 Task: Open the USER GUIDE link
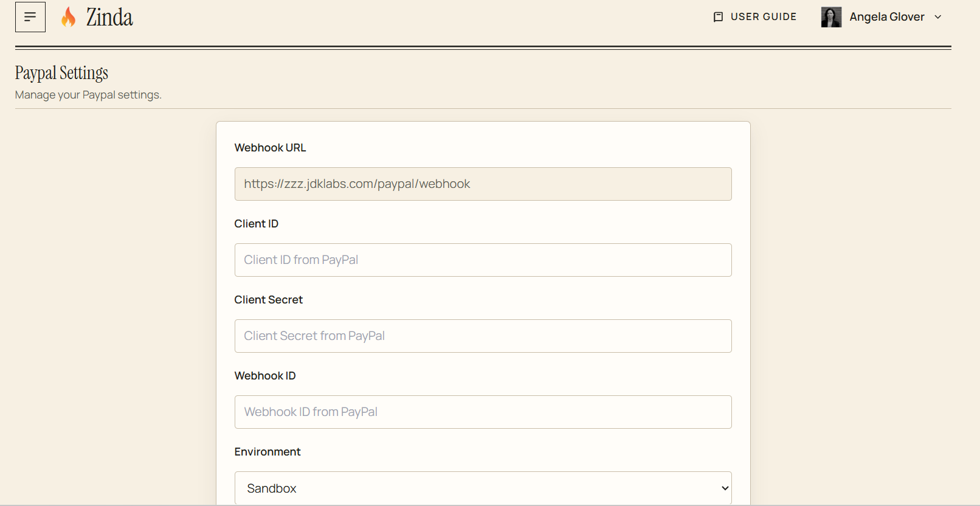click(754, 17)
